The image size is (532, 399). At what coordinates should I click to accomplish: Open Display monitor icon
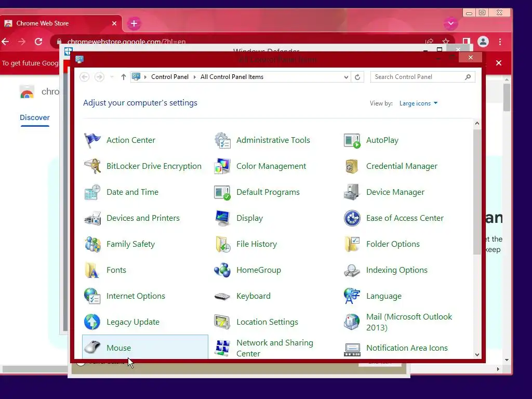(x=222, y=218)
